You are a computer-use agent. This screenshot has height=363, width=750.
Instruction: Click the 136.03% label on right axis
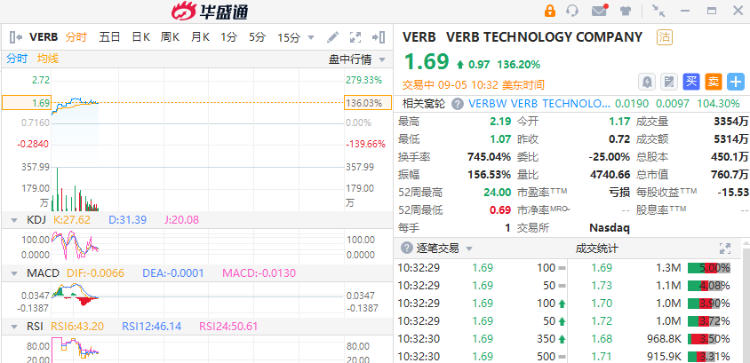tap(367, 103)
